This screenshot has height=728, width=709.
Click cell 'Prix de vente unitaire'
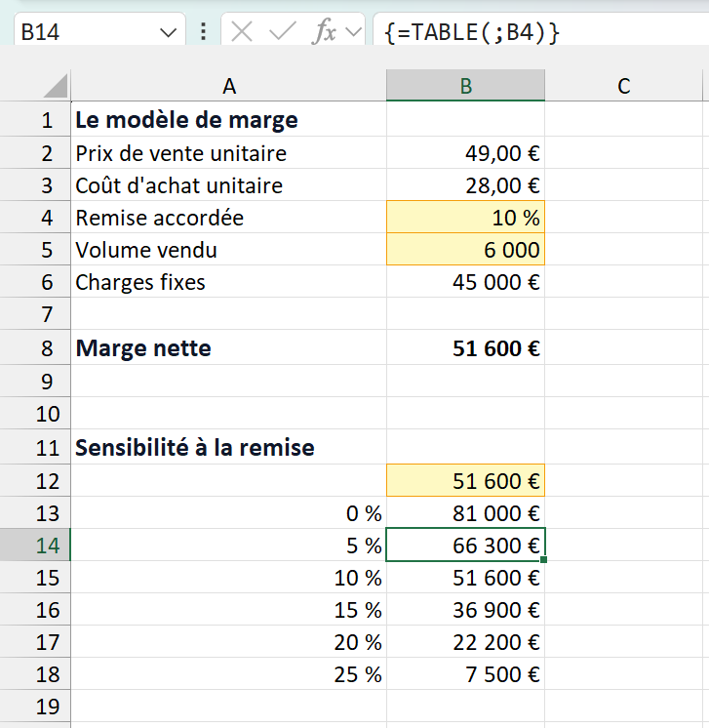[229, 153]
